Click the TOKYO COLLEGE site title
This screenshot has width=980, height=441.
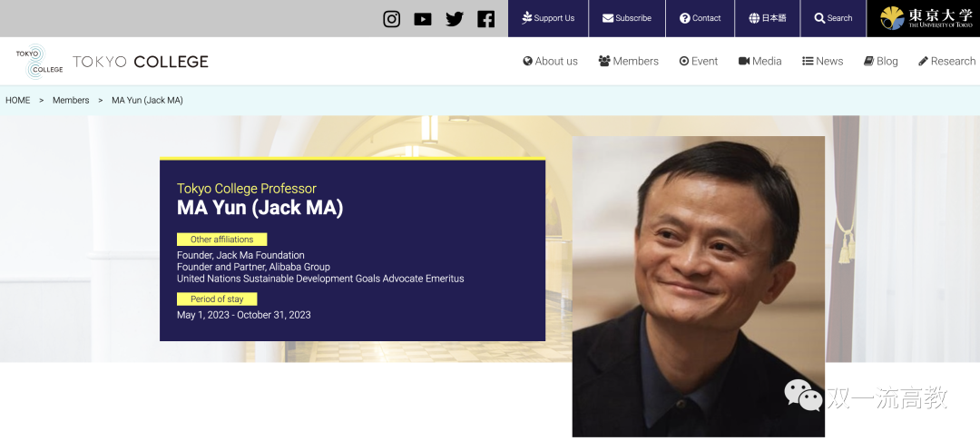point(140,61)
